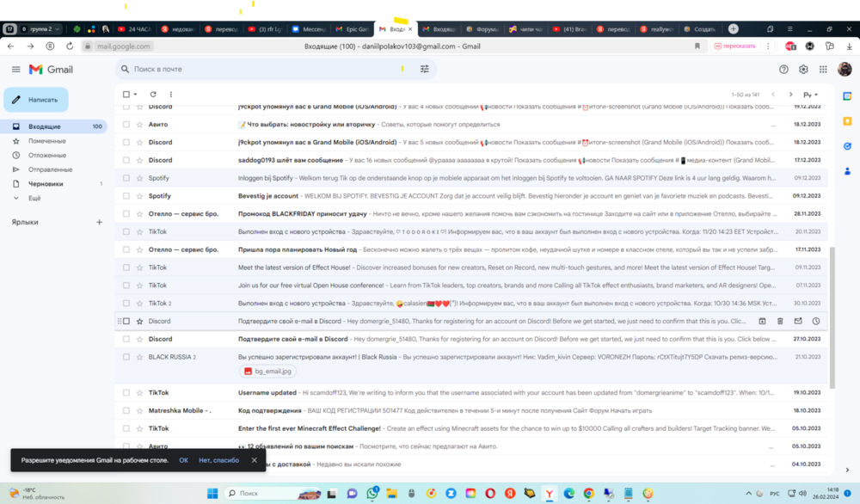Open the browser downloads icon
Image resolution: width=860 pixels, height=504 pixels.
pyautogui.click(x=849, y=46)
